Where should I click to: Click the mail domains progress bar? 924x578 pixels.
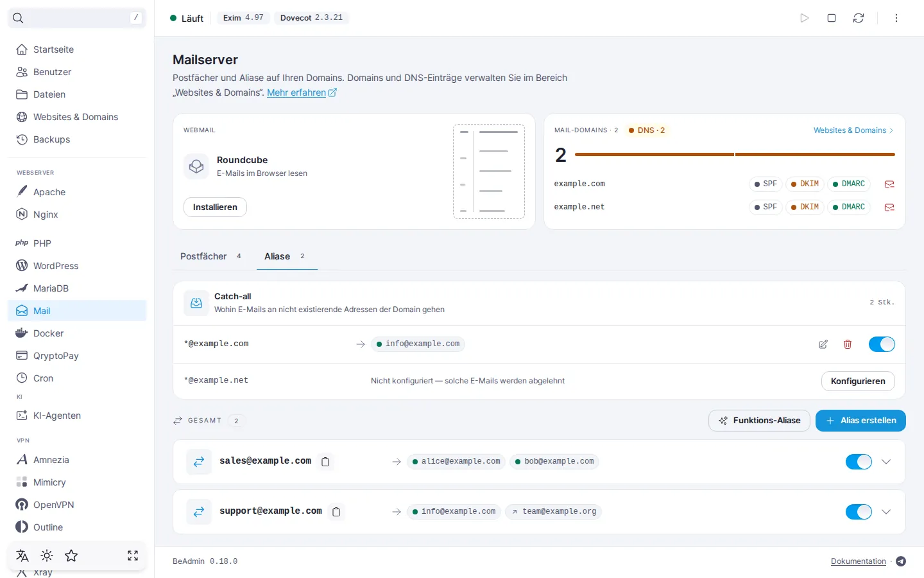(735, 155)
